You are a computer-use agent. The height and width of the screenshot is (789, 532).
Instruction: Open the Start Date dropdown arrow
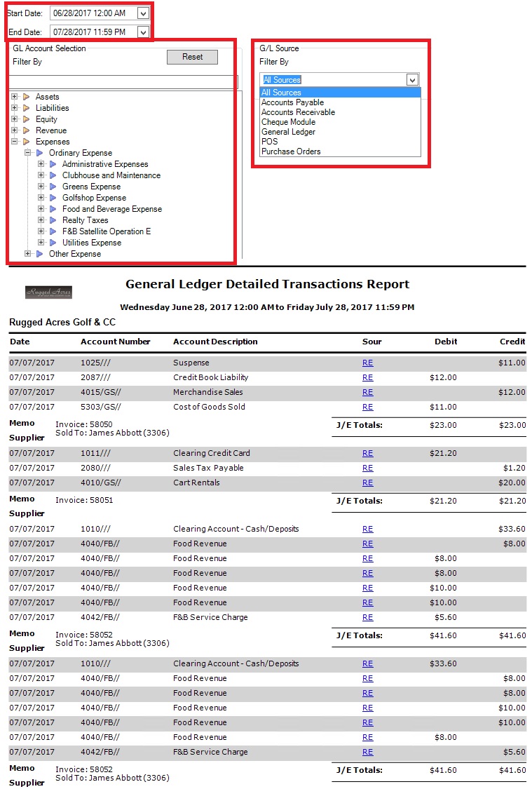(143, 13)
